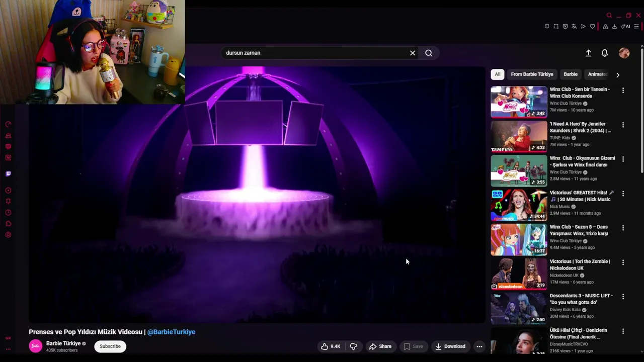Open options for 'Sen bir Tanesin' video

(x=623, y=90)
